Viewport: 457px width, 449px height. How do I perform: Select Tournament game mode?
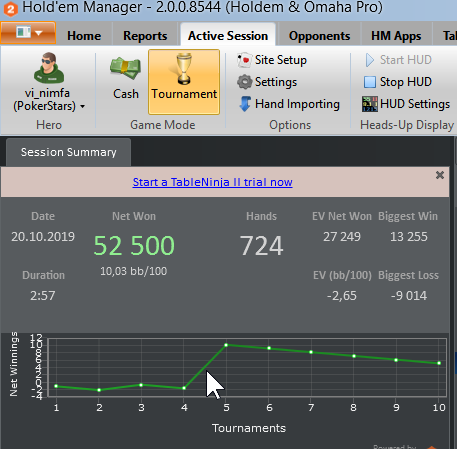click(184, 82)
